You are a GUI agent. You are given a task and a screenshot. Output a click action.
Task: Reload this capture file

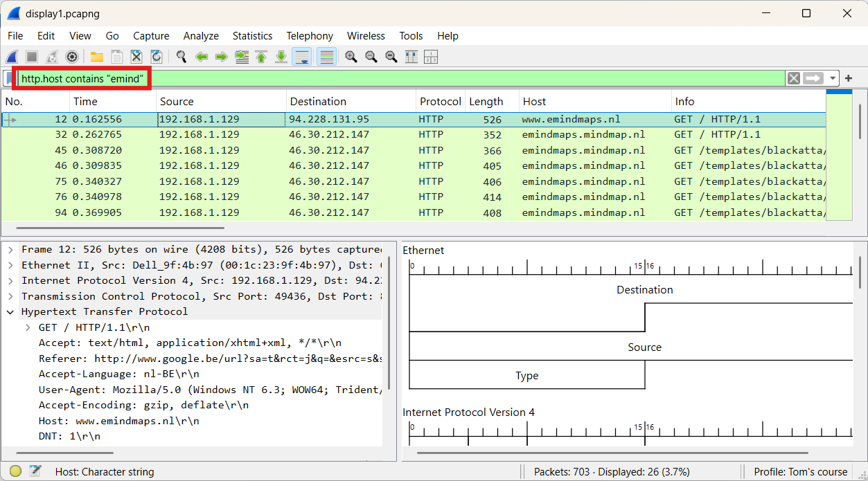pos(157,57)
